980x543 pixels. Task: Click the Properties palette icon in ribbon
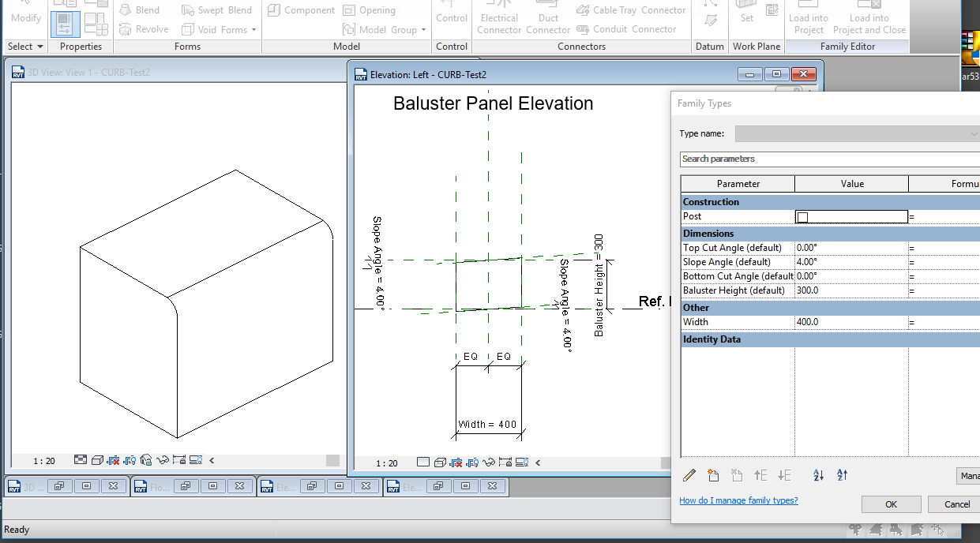pyautogui.click(x=66, y=24)
